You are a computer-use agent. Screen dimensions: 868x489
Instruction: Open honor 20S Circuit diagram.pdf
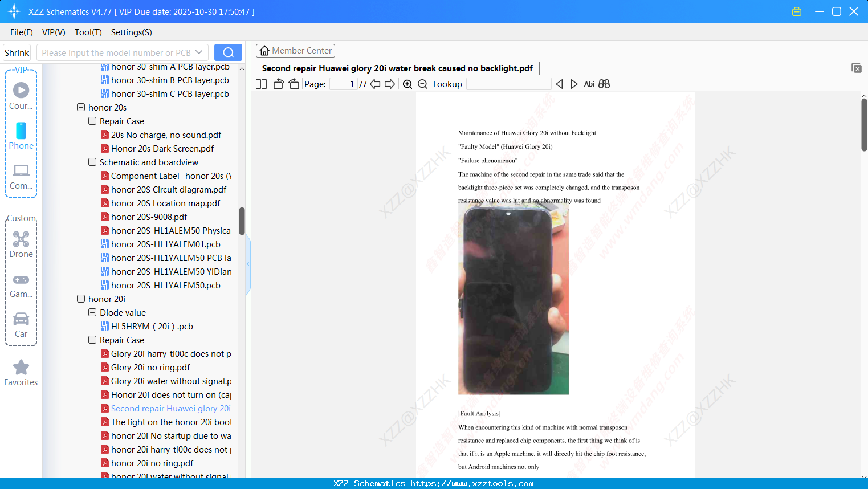(x=169, y=189)
